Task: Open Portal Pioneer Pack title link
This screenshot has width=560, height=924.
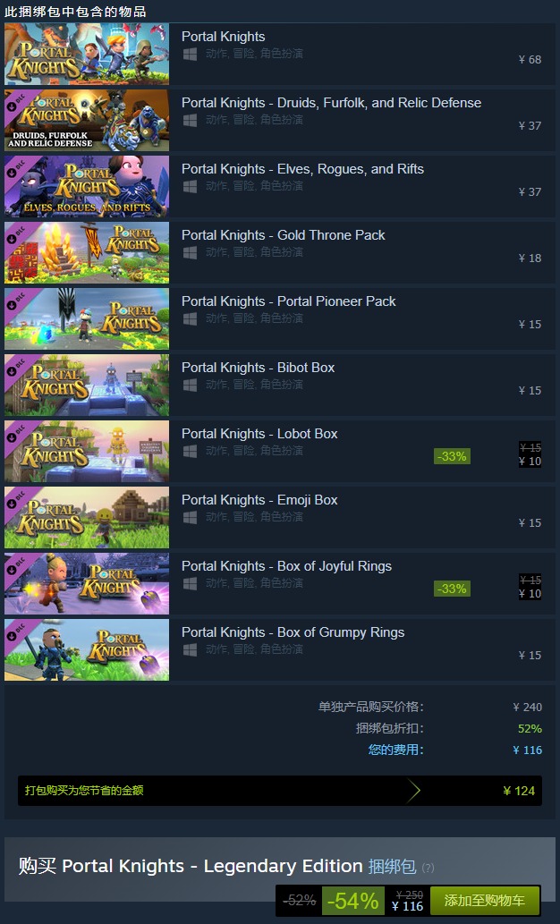Action: [288, 301]
